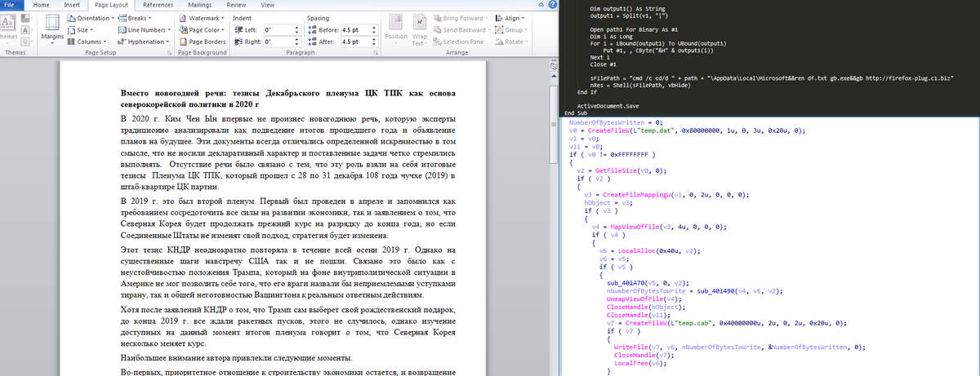Minimize the ribbon with caret icon
This screenshot has height=376, width=980.
(540, 5)
